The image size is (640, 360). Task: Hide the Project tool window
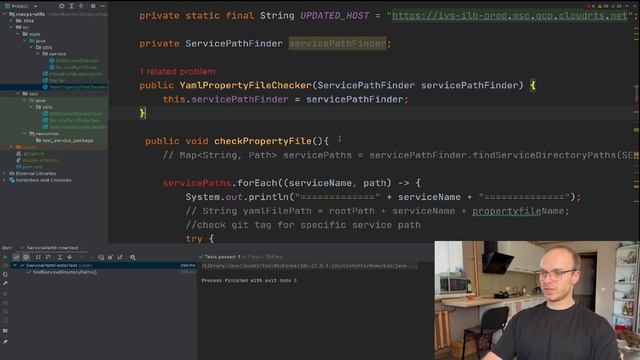pyautogui.click(x=103, y=6)
